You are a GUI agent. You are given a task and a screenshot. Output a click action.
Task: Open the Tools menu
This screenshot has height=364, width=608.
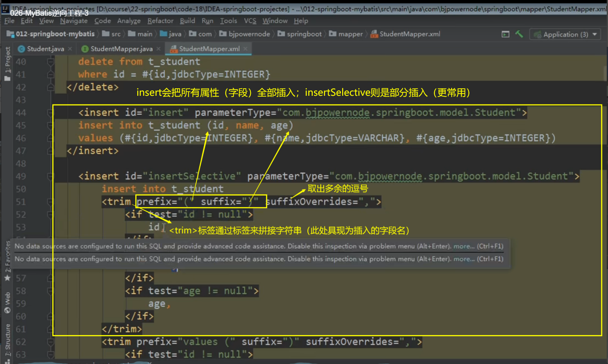[229, 21]
